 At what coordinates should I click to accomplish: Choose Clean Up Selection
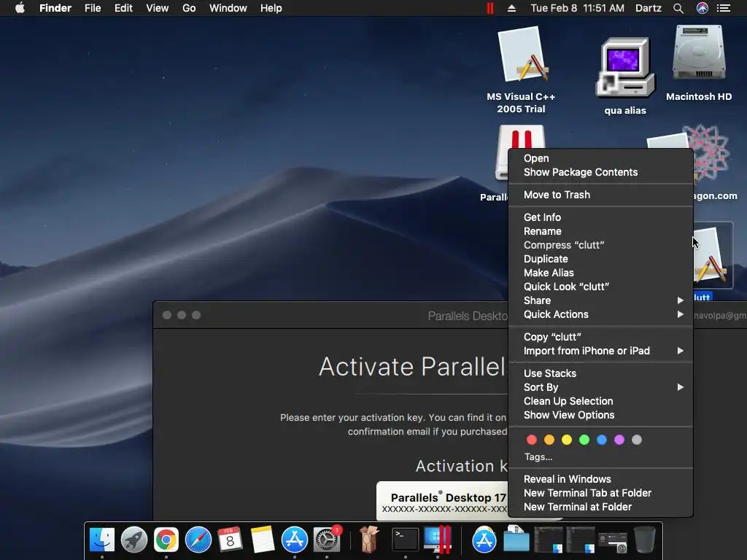(601, 401)
